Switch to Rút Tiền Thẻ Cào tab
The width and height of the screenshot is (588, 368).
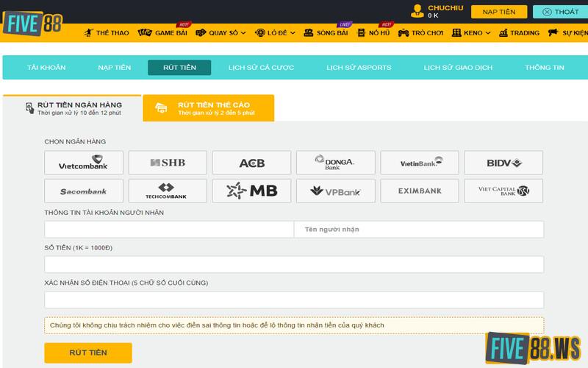tap(209, 108)
